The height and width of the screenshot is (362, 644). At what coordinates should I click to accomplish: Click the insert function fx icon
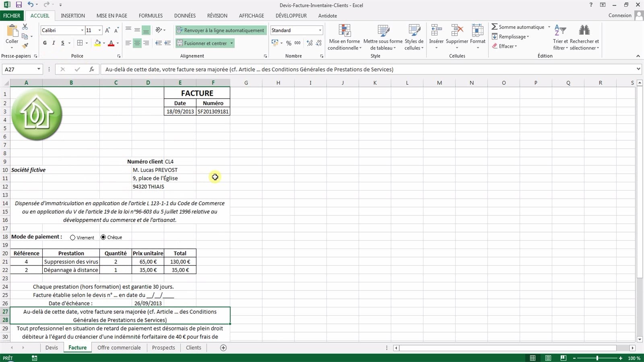point(92,69)
